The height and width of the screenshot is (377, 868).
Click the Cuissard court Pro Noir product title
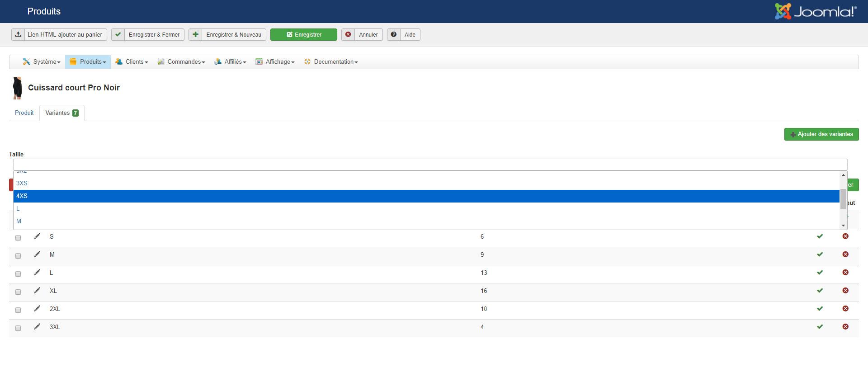point(74,88)
